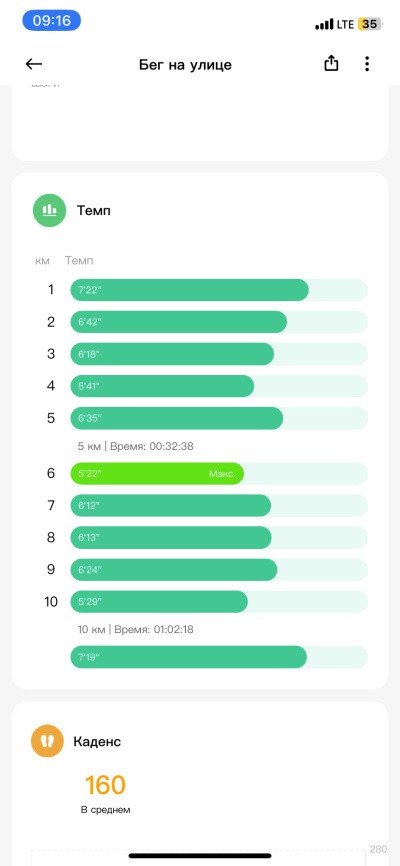Tap the Бег на улице title
This screenshot has height=866, width=400.
(x=185, y=65)
